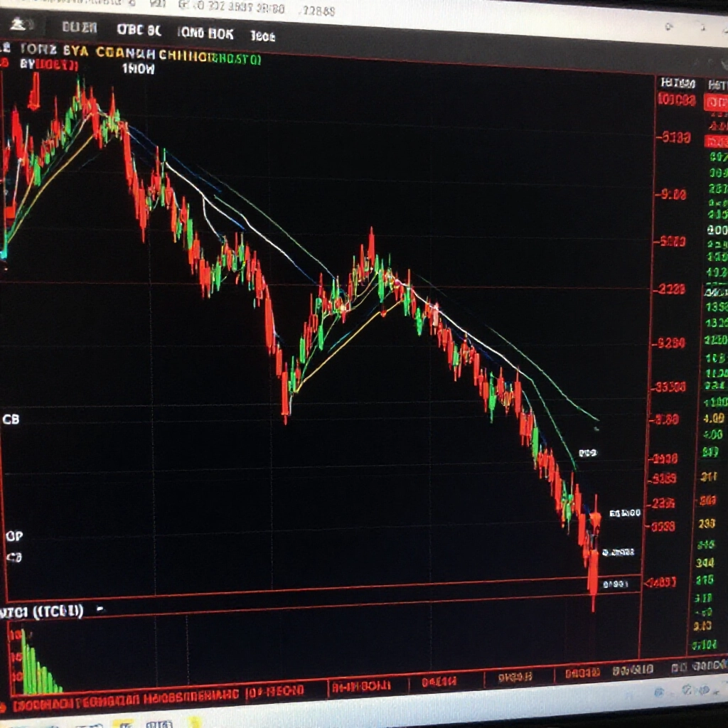Click the topmost red-highlighted cell in the quote panel
This screenshot has width=728, height=728.
[715, 102]
